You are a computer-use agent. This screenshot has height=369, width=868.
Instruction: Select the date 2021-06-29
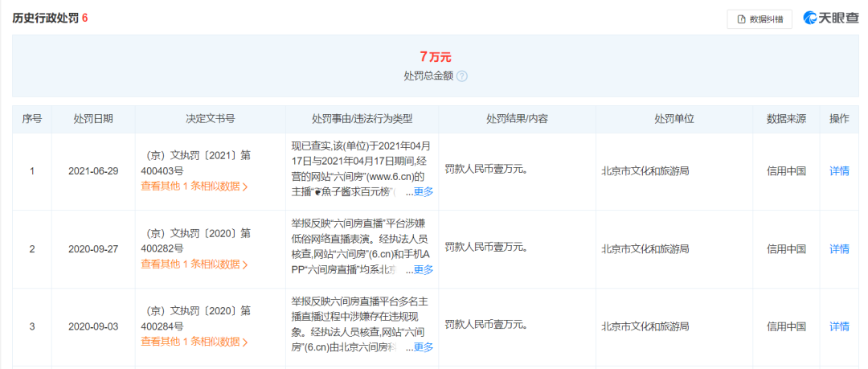coord(93,171)
